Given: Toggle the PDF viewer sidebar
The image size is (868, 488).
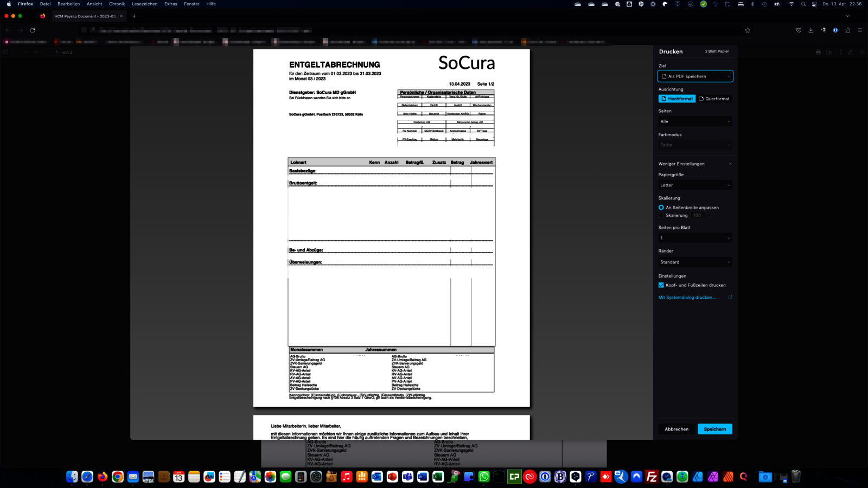Looking at the screenshot, I should coord(5,52).
